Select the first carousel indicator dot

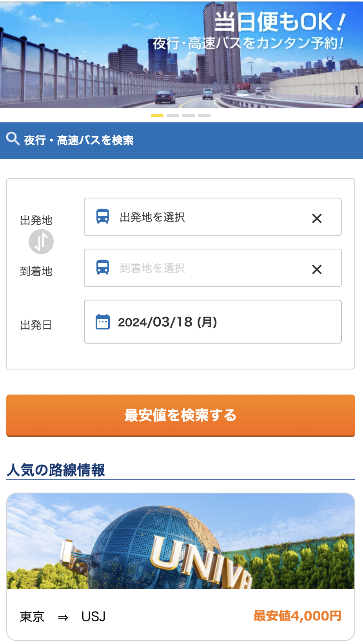coord(157,115)
